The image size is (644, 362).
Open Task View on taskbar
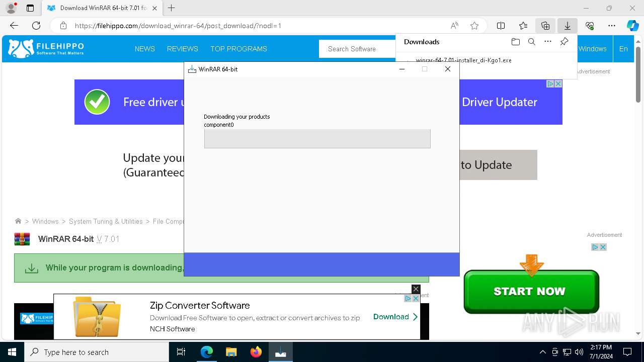(181, 352)
